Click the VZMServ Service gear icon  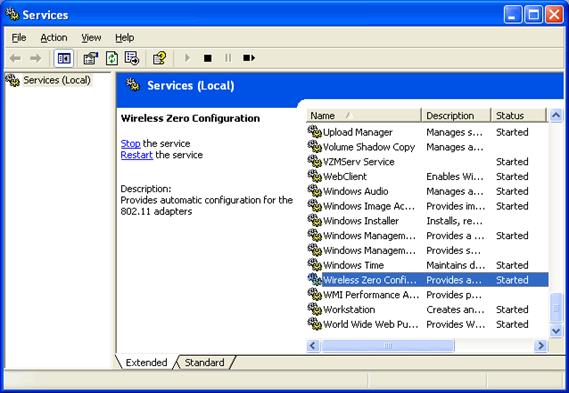pyautogui.click(x=315, y=161)
